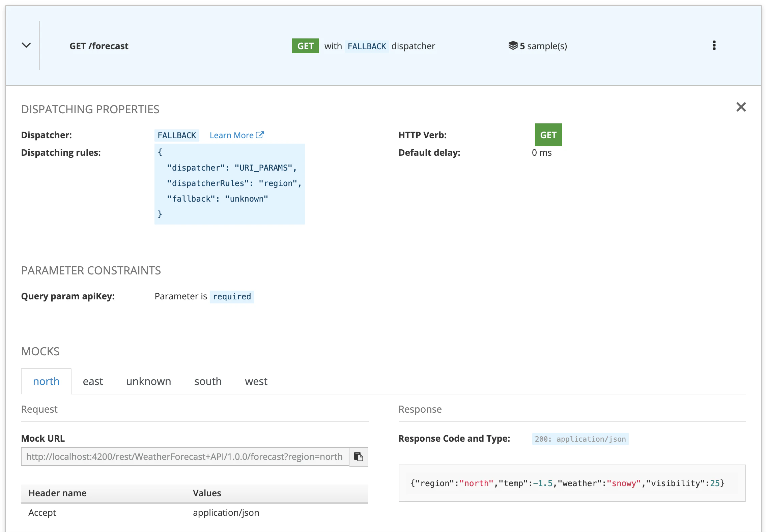Viewport: 767px width, 532px height.
Task: Click inside the Mock URL field
Action: 184,457
